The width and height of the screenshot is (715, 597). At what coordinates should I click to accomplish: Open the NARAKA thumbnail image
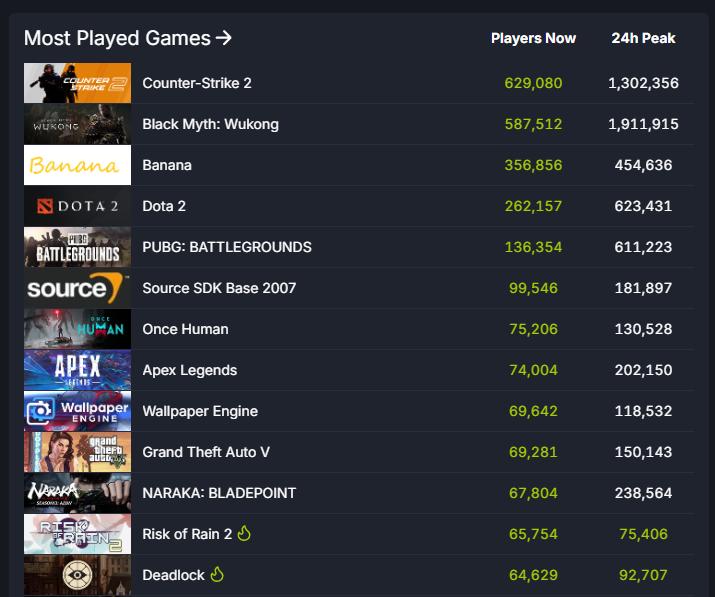pyautogui.click(x=78, y=493)
